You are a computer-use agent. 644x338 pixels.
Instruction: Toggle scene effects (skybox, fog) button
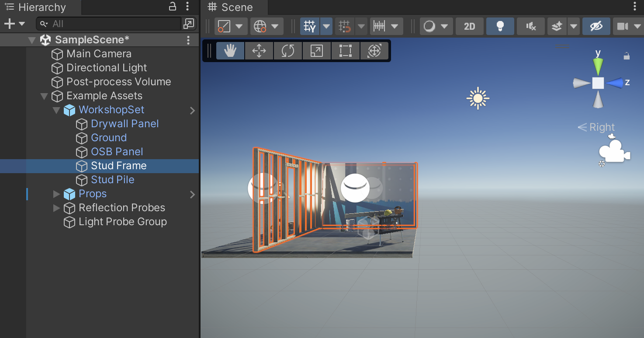point(557,26)
